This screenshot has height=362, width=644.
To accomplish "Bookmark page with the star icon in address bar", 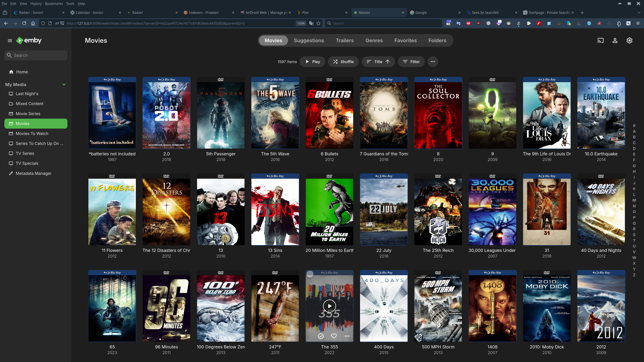I will pos(318,23).
